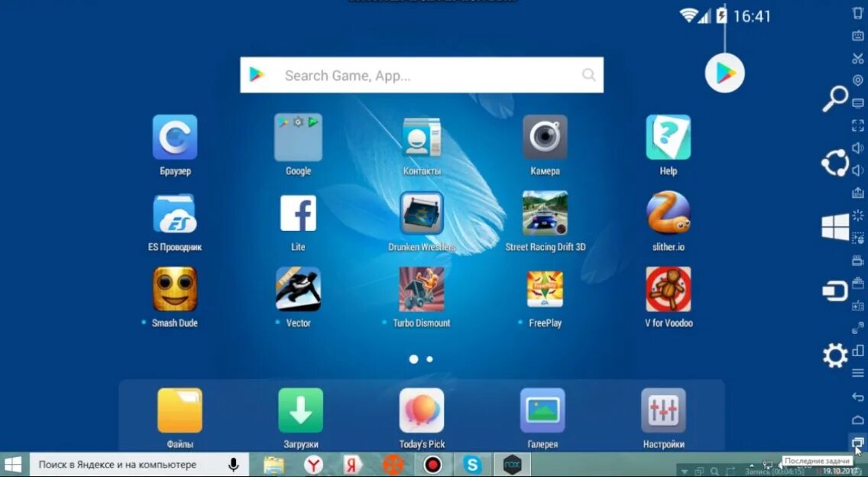
Task: Switch to Skype in taskbar
Action: (x=472, y=465)
